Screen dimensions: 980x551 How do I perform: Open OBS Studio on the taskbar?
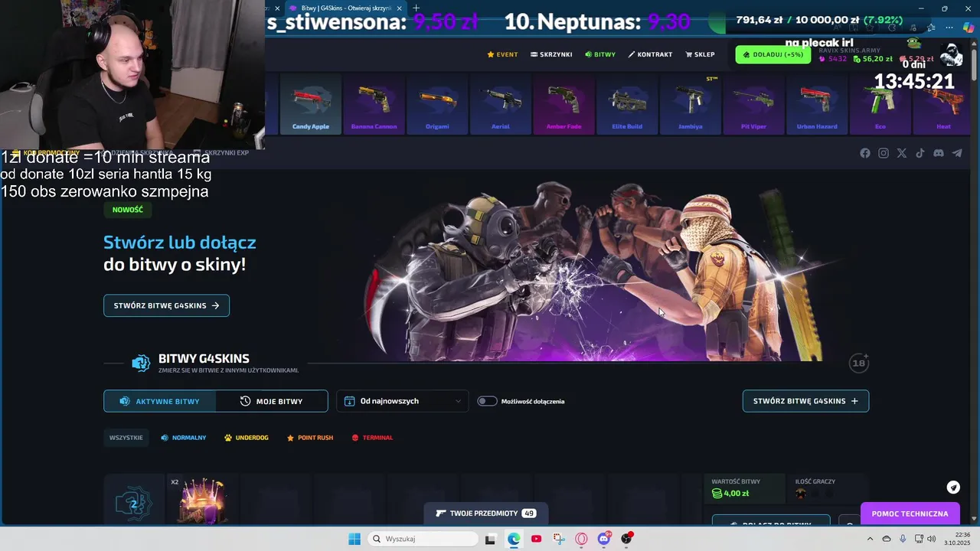coord(626,539)
